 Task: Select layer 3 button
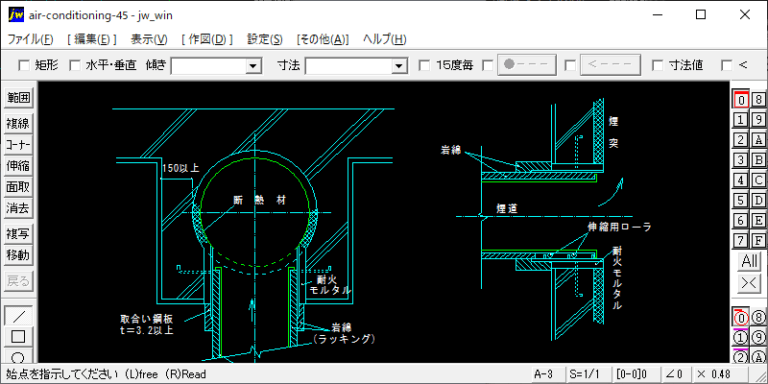tap(741, 160)
